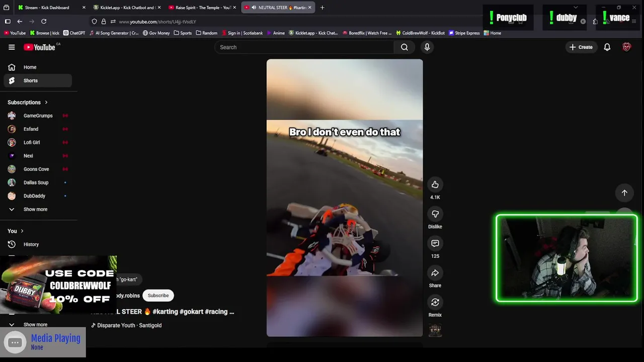644x362 pixels.
Task: Switch to first Kicklet.app Kick Chatbot tab
Action: click(127, 8)
